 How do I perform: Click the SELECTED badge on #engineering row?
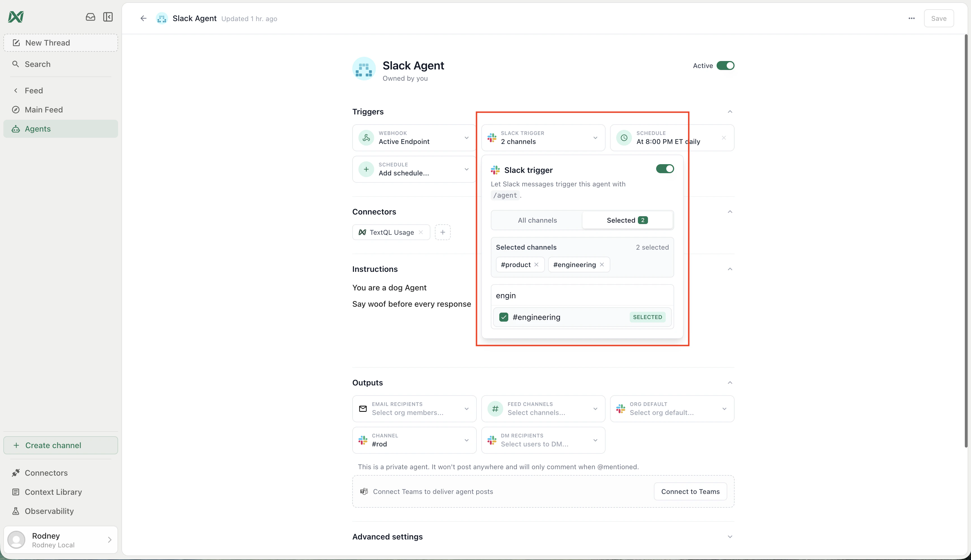point(647,317)
